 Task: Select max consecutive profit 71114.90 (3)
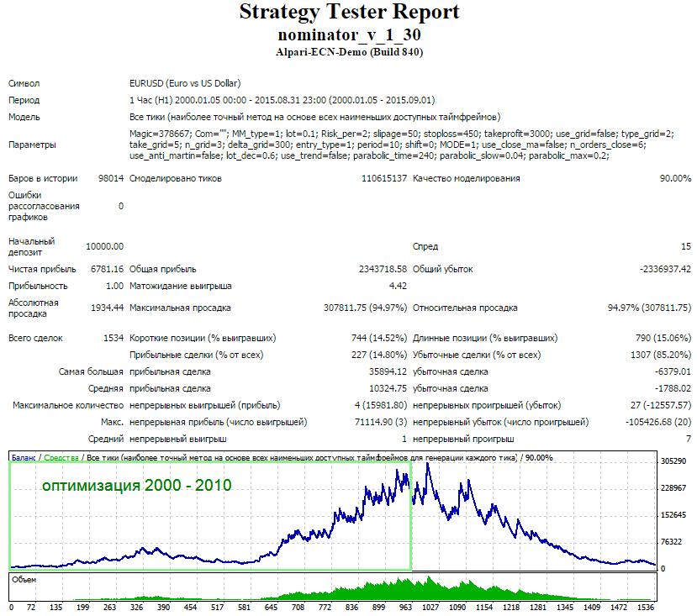[x=381, y=422]
